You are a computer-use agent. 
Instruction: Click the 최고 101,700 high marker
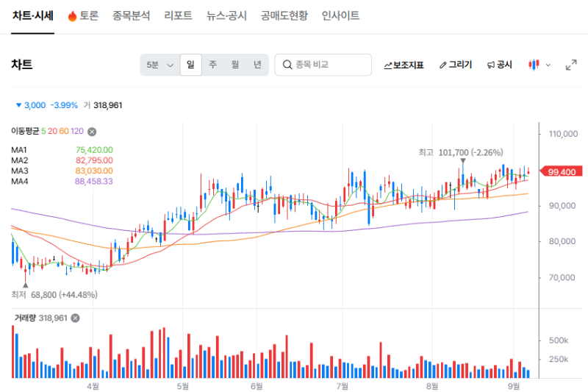click(x=461, y=153)
